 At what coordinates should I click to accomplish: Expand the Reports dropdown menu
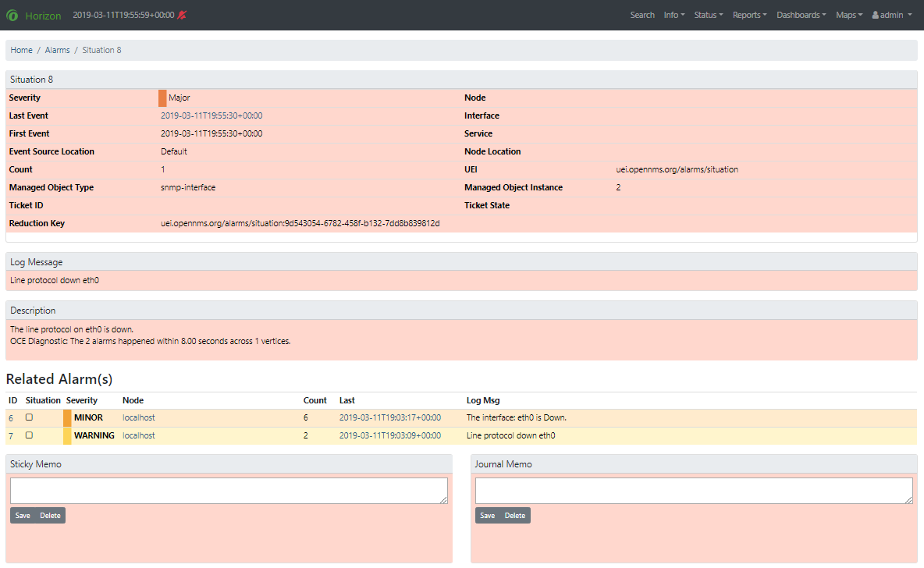749,15
